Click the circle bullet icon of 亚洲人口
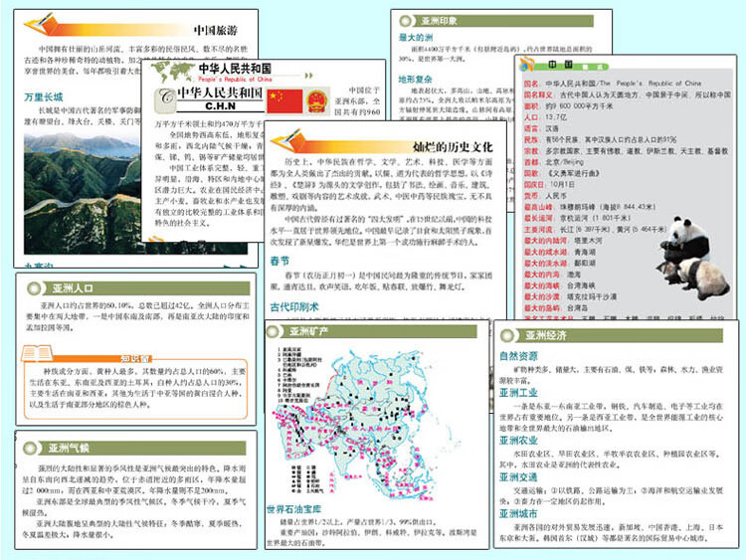Image resolution: width=746 pixels, height=560 pixels. tap(34, 288)
